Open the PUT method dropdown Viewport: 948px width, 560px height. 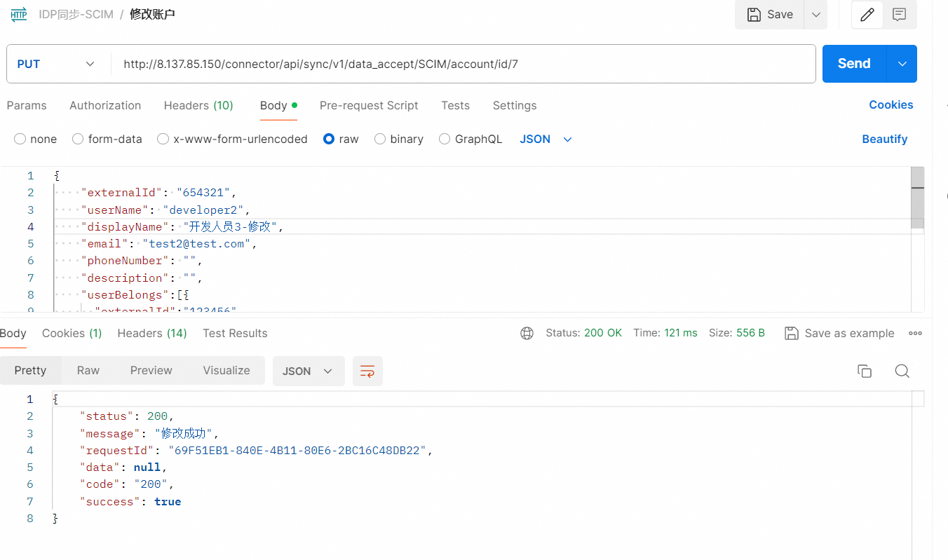click(x=57, y=64)
